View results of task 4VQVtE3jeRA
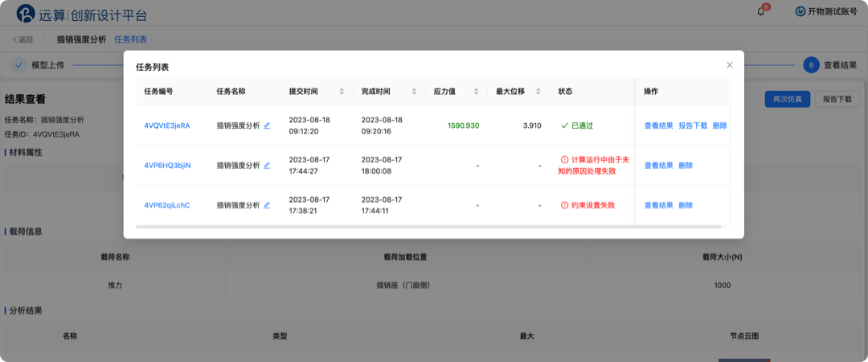The height and width of the screenshot is (362, 868). pos(659,125)
